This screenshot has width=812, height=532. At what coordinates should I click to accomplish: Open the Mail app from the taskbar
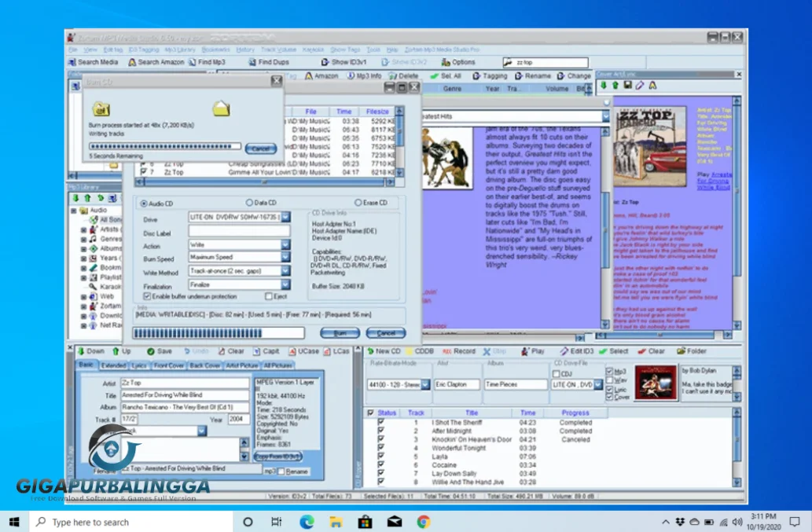(395, 522)
